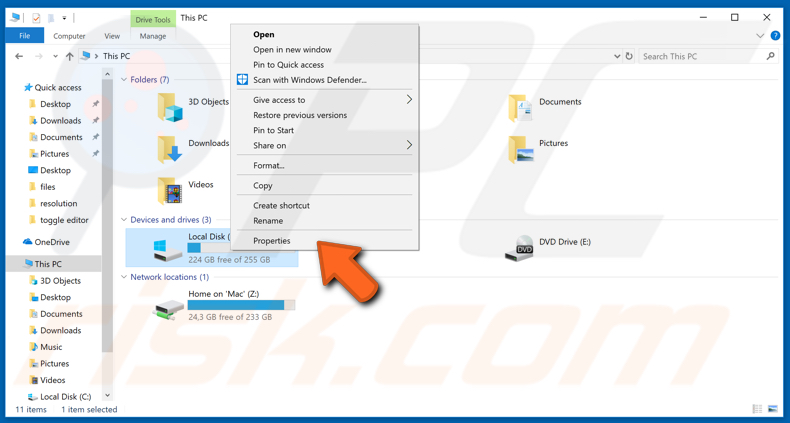Open Customize Quick Access Toolbar dropdown

coord(64,18)
